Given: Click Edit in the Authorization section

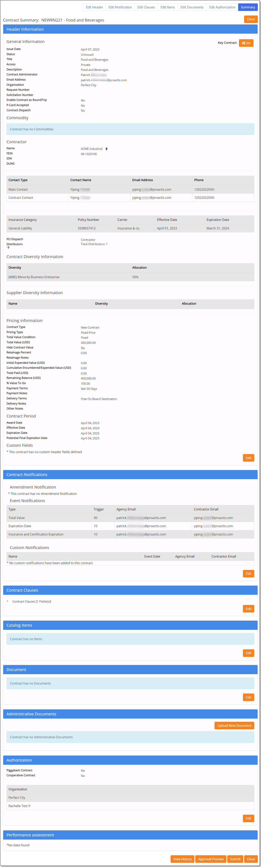Looking at the screenshot, I should pyautogui.click(x=248, y=818).
